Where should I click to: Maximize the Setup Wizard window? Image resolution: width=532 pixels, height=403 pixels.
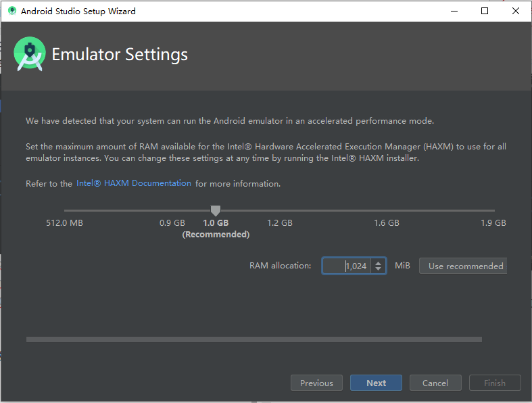coord(485,11)
